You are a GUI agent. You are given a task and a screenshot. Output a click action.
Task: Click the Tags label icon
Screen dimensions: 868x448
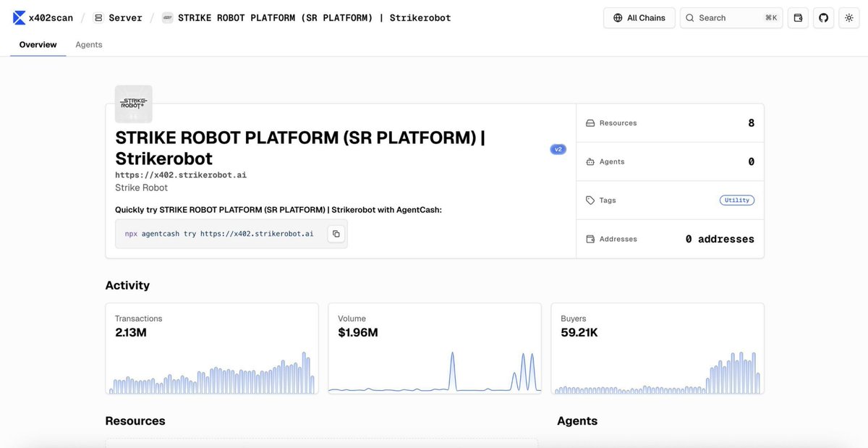(x=590, y=200)
